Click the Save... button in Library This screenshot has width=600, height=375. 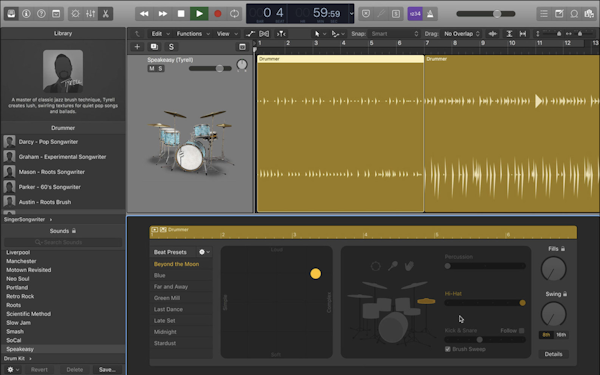coord(107,370)
